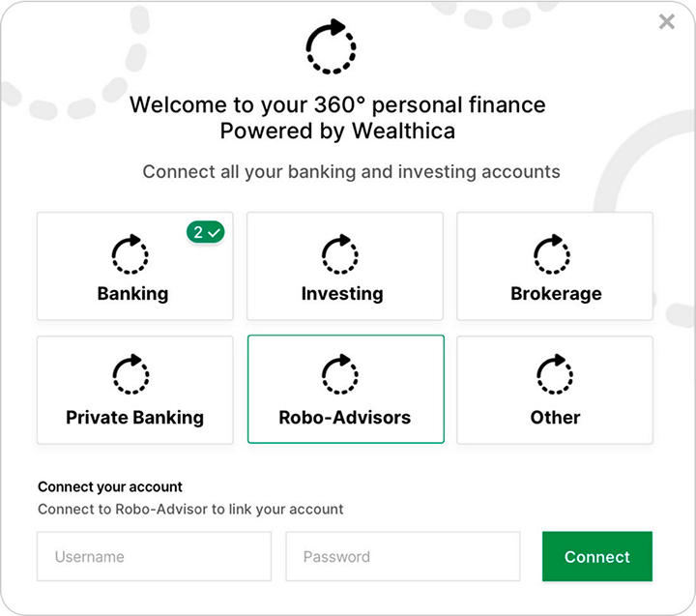Select the Robo-Advisors category label
Screen dimensions: 696x616
pos(345,418)
